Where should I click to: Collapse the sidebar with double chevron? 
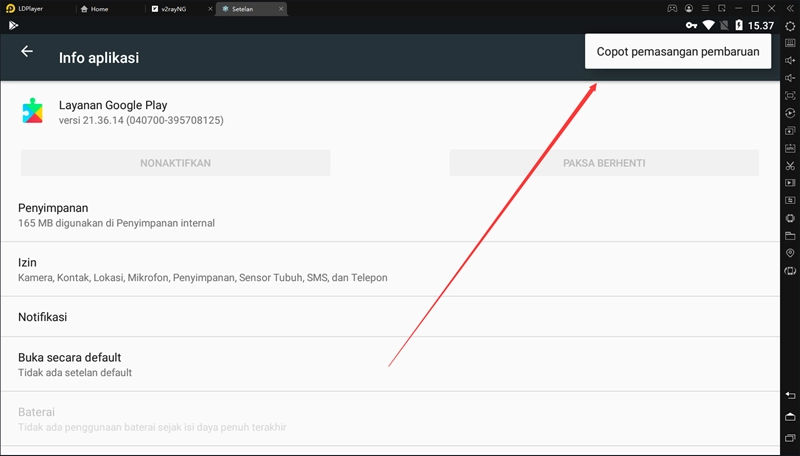[790, 9]
